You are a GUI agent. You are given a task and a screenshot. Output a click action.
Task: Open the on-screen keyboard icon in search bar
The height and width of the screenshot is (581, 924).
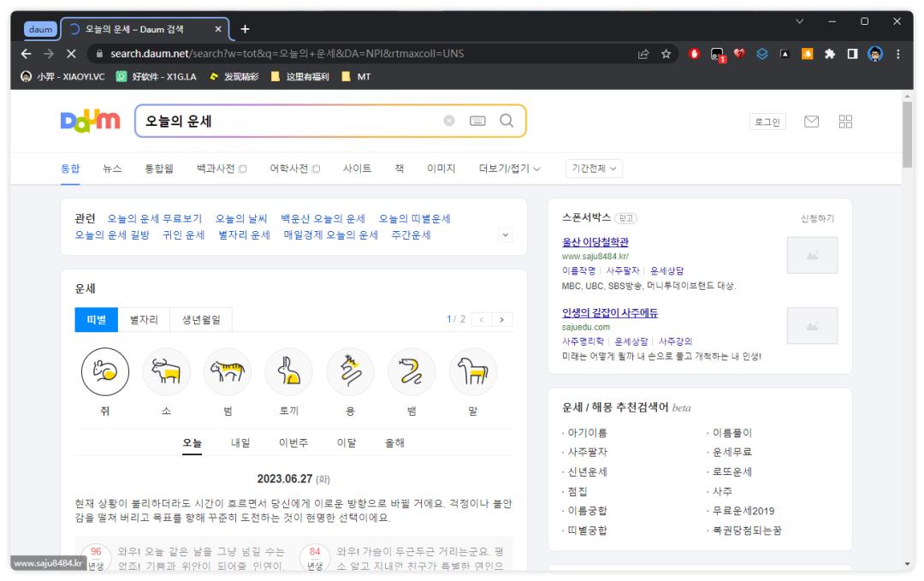[476, 122]
